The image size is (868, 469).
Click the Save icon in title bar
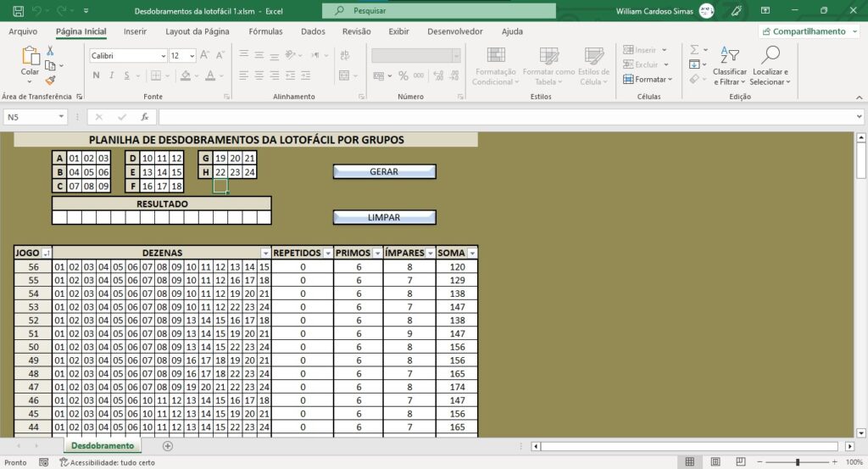tap(19, 10)
